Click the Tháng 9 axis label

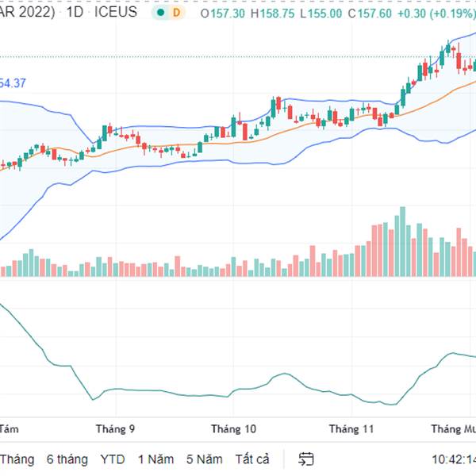click(x=115, y=429)
